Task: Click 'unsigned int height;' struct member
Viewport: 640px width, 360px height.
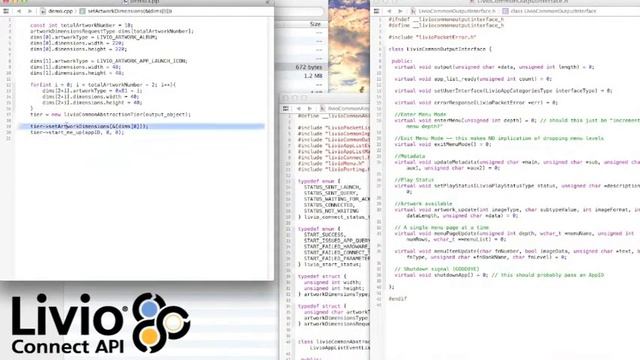Action: click(x=333, y=288)
